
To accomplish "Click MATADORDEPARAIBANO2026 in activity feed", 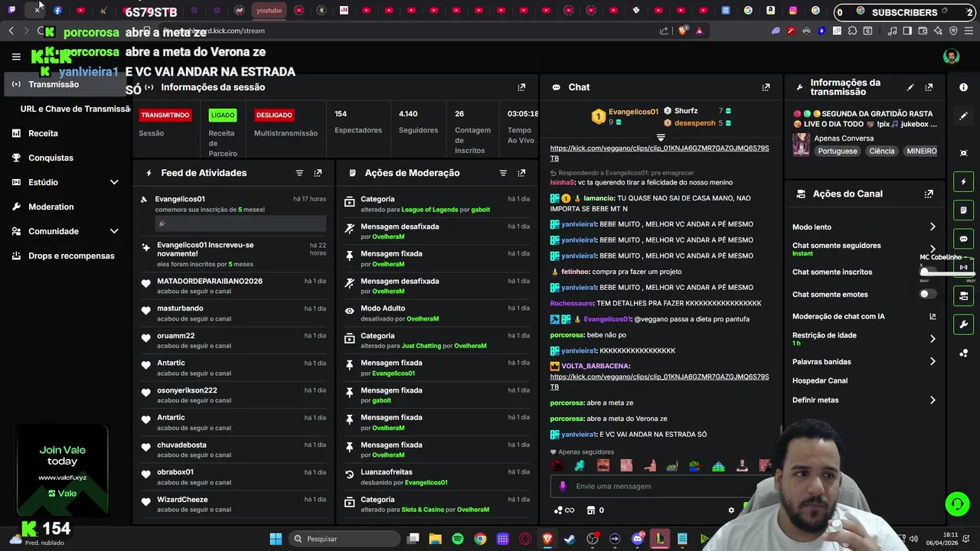I will (210, 282).
